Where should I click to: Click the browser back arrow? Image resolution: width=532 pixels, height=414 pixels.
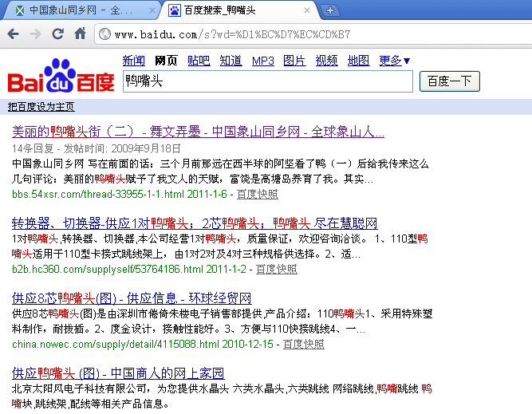[13, 34]
